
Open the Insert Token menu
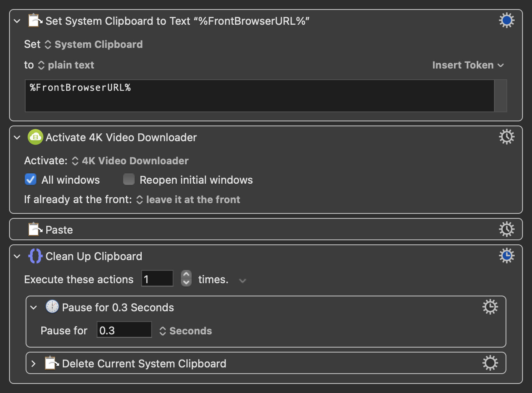pyautogui.click(x=468, y=65)
